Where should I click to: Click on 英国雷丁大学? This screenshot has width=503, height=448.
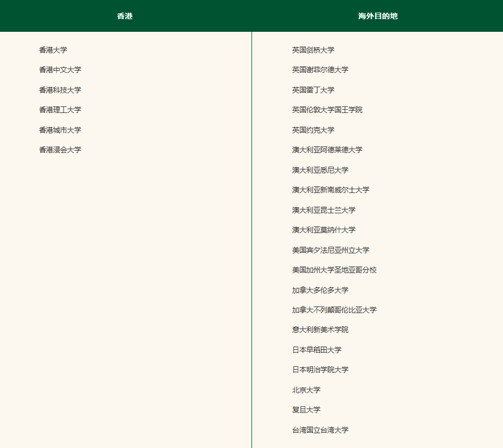tap(313, 90)
